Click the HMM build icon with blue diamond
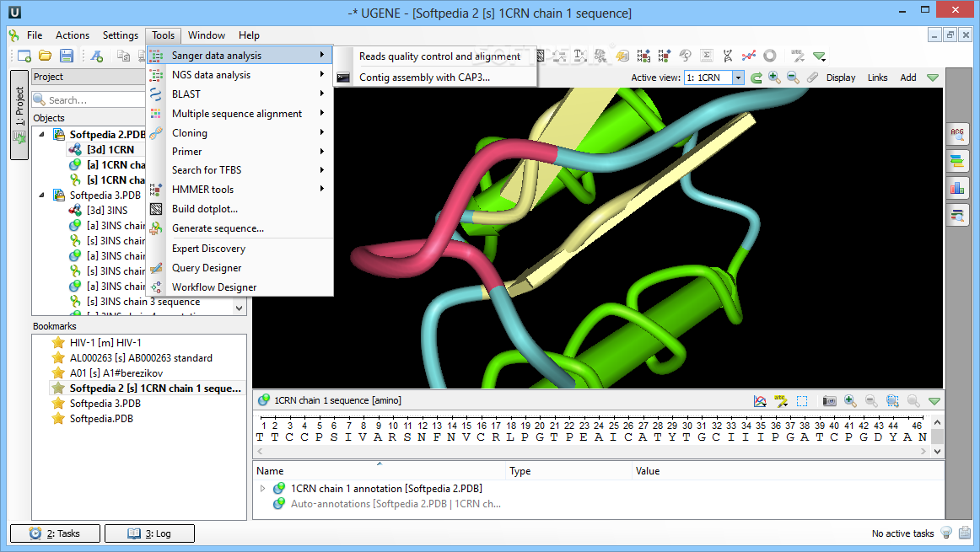980x552 pixels. pos(643,56)
